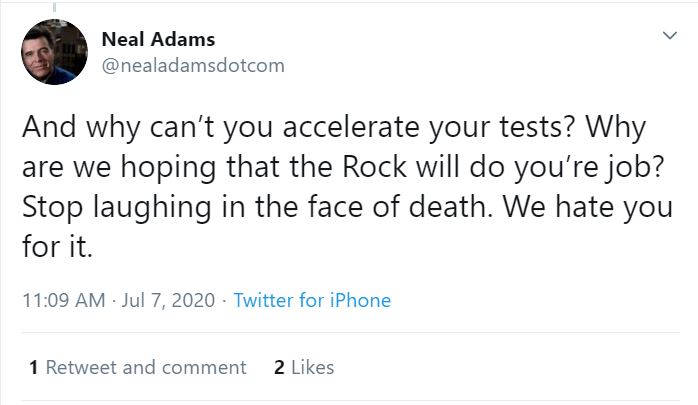Screen dimensions: 698x405
Task: Click the retweet count number 1
Action: (x=35, y=367)
